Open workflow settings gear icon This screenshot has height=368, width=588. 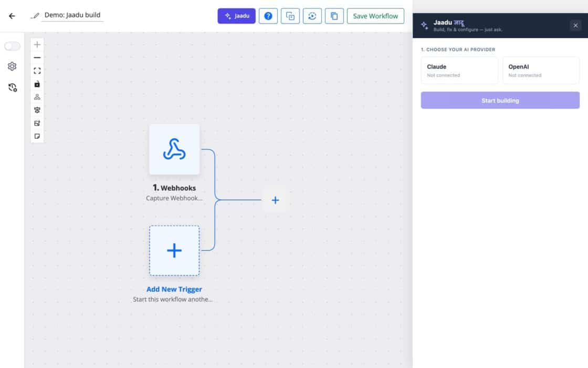[x=12, y=66]
